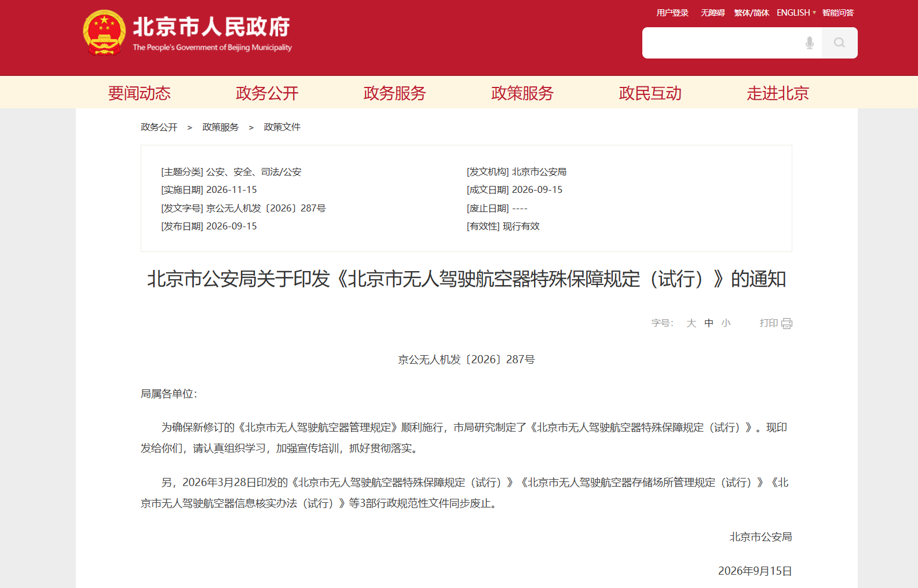Set font size to 小
Image resolution: width=918 pixels, height=588 pixels.
726,323
